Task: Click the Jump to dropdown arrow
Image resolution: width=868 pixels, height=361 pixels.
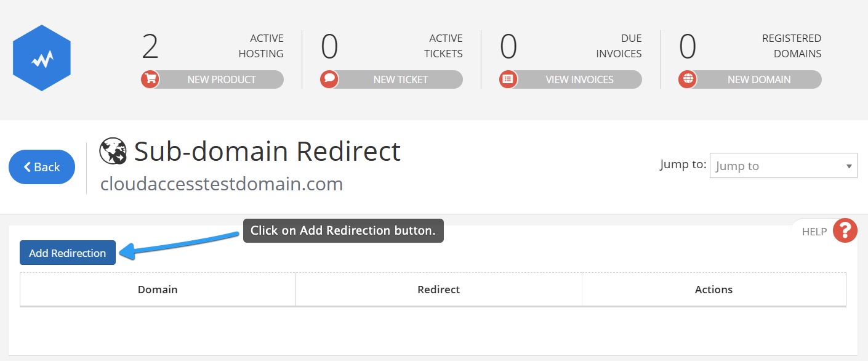Action: (849, 166)
